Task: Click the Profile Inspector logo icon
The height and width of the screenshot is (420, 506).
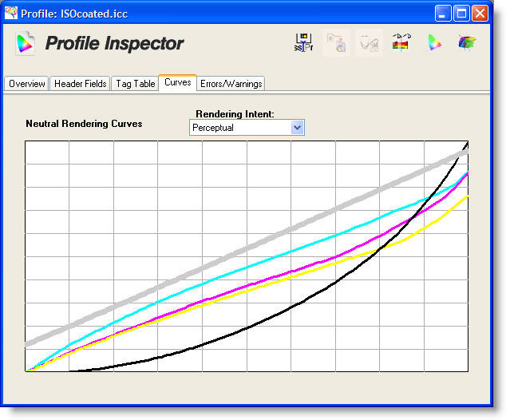Action: (x=26, y=44)
